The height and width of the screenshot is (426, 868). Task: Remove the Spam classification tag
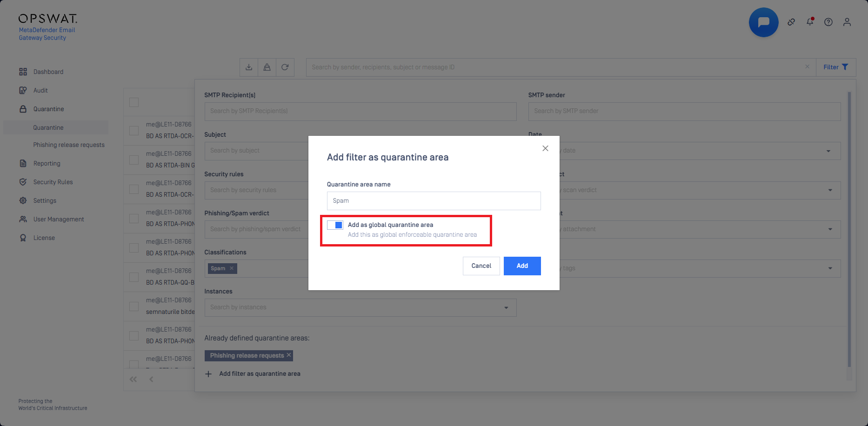point(232,268)
